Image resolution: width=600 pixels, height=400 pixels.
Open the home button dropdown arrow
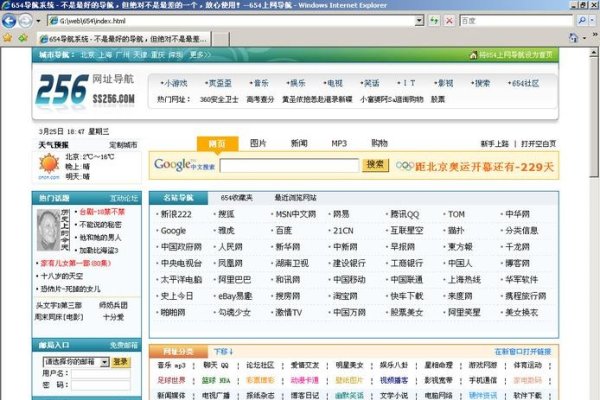pyautogui.click(x=584, y=38)
